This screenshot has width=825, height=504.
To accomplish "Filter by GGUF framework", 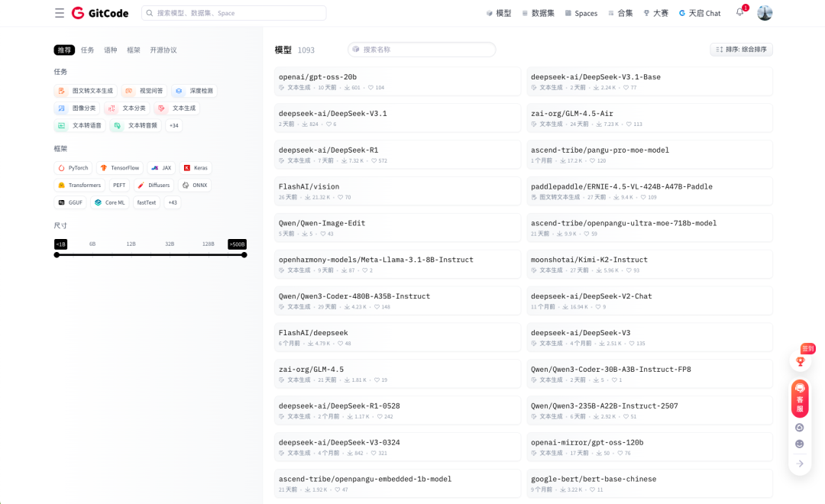I will [70, 202].
